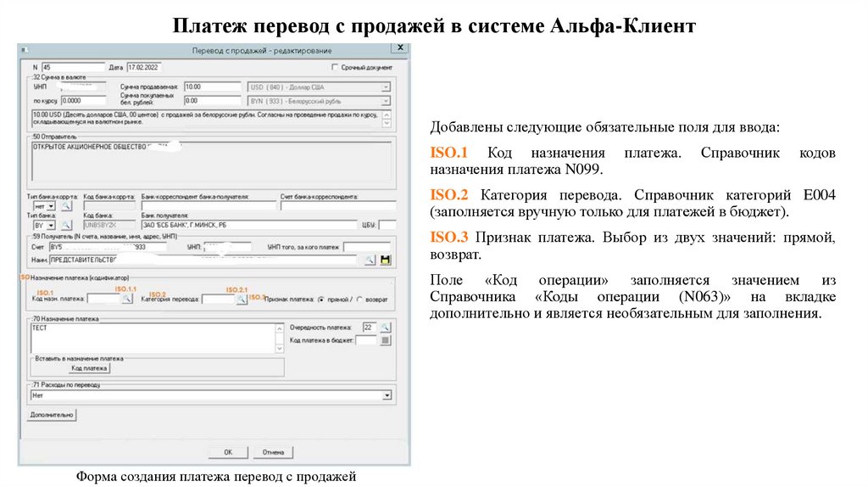Image resolution: width=868 pixels, height=487 pixels.
Task: Toggle the 'Срочный документ' checkbox
Action: tap(334, 67)
